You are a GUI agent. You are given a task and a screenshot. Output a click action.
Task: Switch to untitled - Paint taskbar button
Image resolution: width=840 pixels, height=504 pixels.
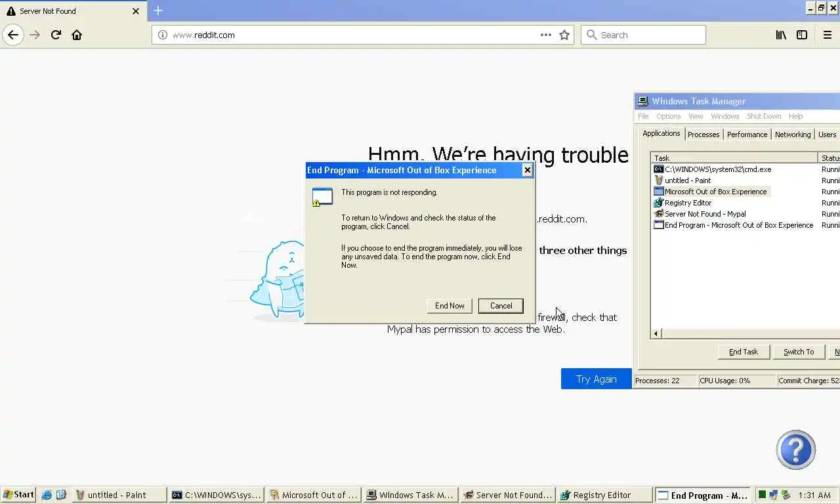coord(119,495)
